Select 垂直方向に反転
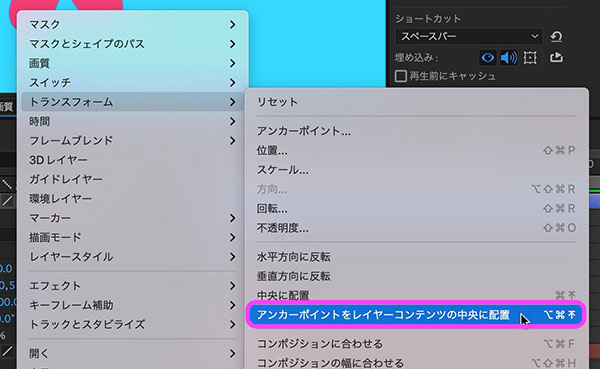600x369 pixels. tap(416, 276)
